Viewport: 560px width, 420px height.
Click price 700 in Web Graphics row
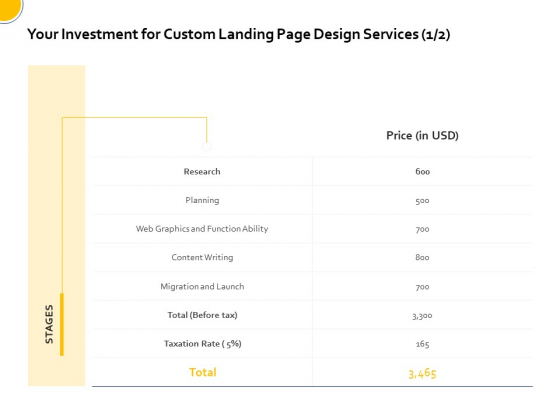pyautogui.click(x=422, y=229)
